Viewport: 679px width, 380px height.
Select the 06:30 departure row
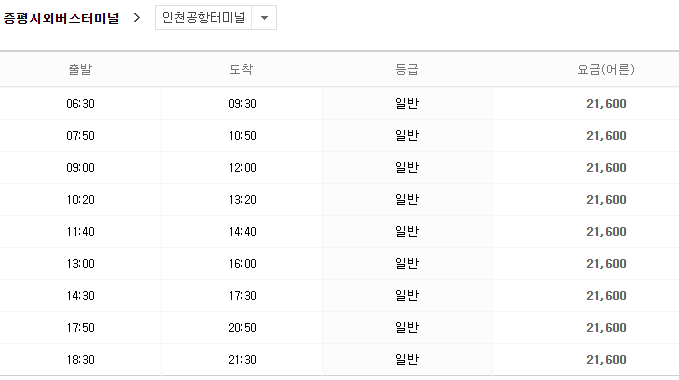click(x=340, y=103)
